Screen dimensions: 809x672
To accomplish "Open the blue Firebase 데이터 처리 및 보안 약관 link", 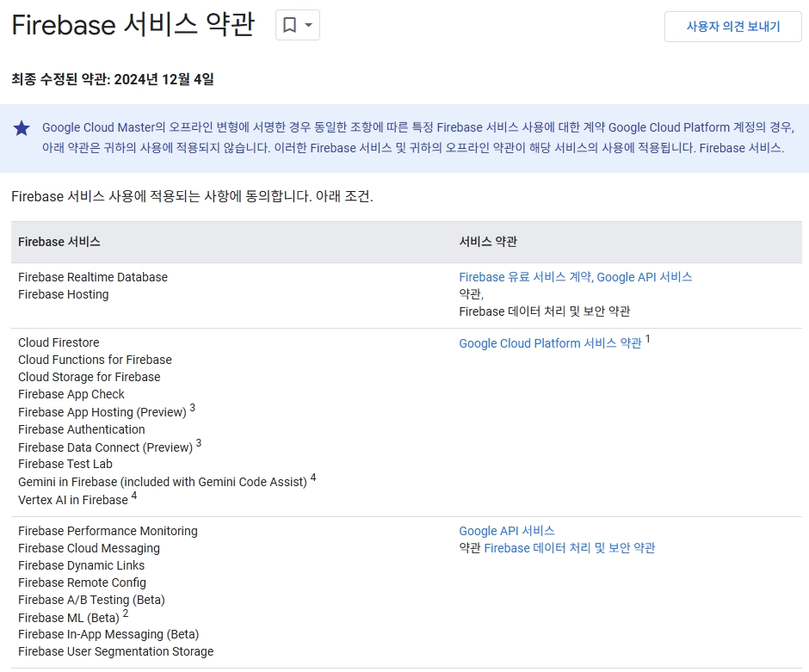I will click(x=570, y=548).
